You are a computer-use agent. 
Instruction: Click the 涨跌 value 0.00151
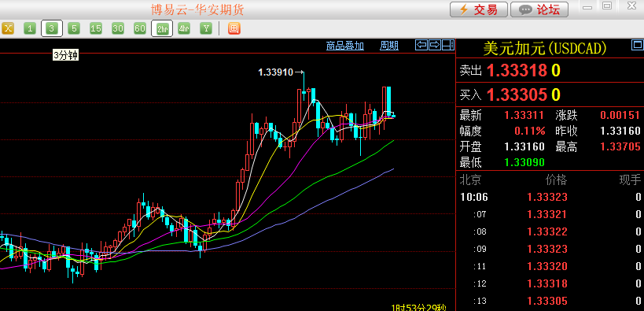coord(620,115)
